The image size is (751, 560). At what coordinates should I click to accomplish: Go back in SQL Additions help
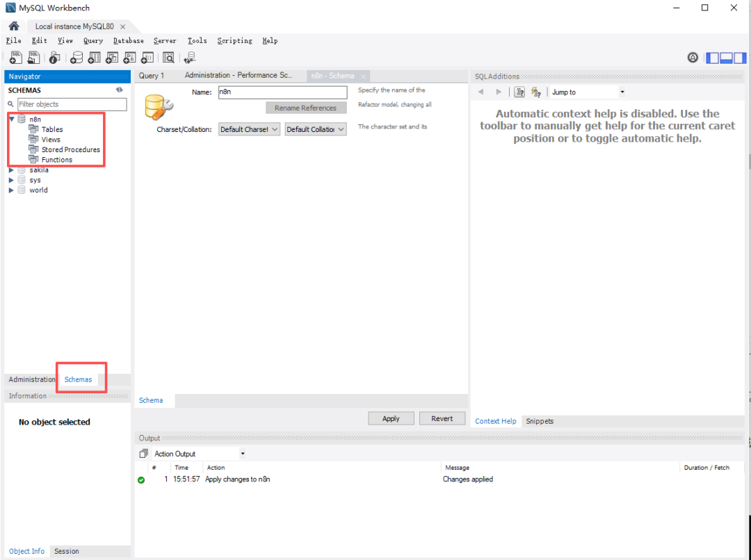point(481,92)
